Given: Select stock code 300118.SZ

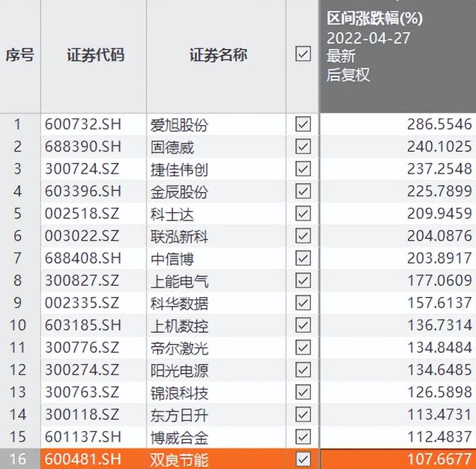Looking at the screenshot, I should coord(82,415).
